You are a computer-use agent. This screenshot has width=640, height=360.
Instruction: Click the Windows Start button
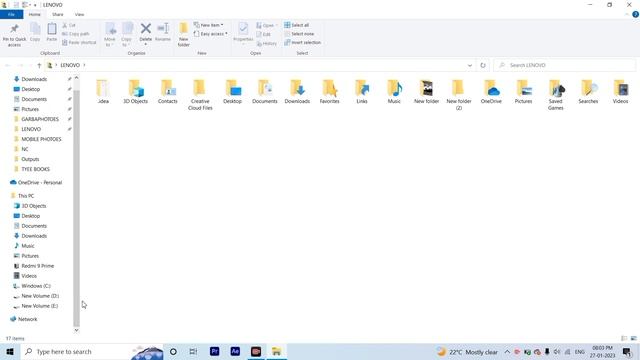click(10, 351)
